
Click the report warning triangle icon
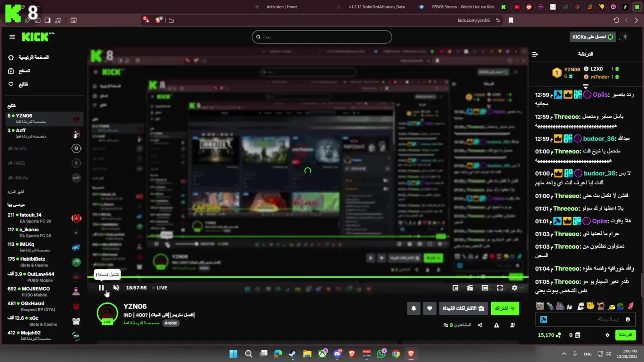497,325
